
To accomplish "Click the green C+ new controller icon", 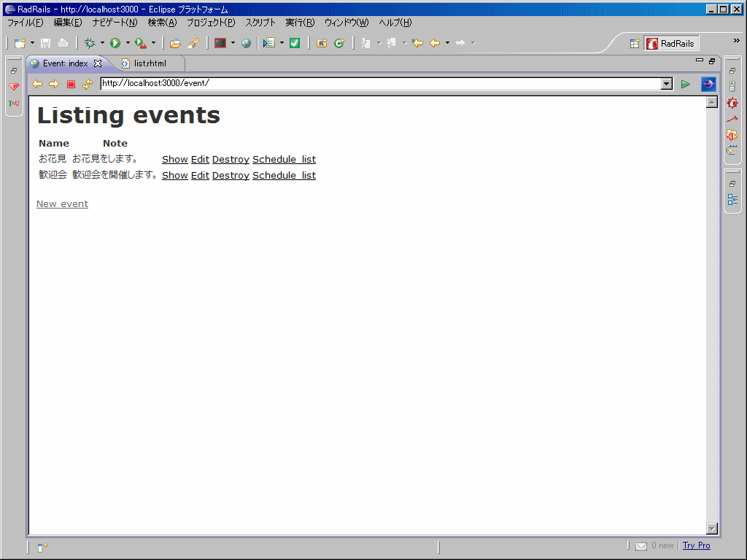I will [339, 43].
